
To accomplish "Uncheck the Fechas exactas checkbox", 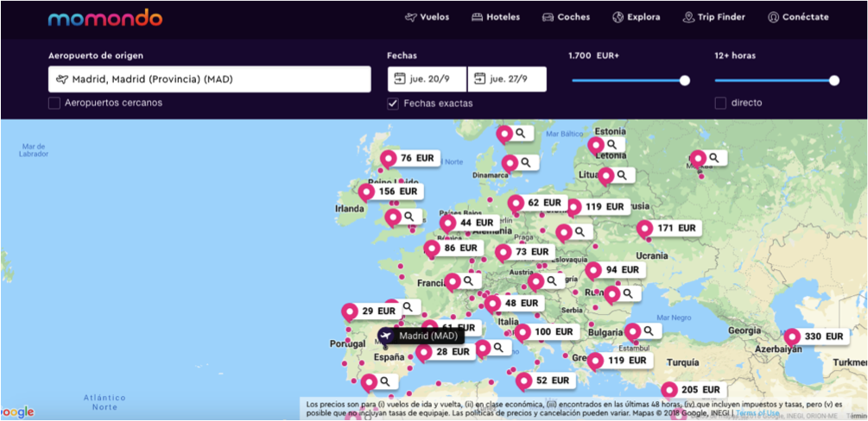I will coord(393,104).
